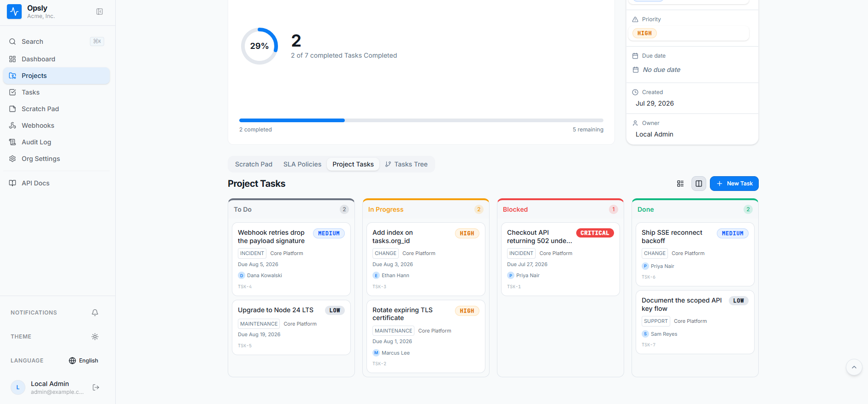The image size is (868, 404).
Task: Open the Add index on tasks.org_id task
Action: pos(426,259)
